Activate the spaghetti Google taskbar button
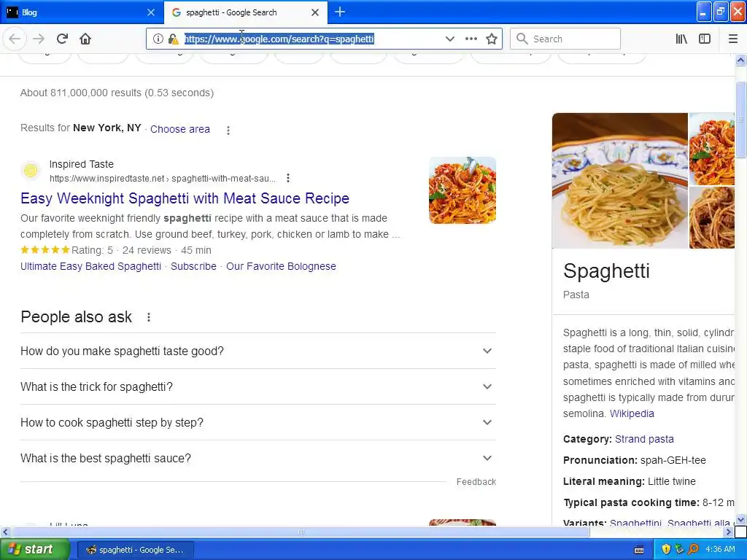Image resolution: width=747 pixels, height=560 pixels. point(135,550)
